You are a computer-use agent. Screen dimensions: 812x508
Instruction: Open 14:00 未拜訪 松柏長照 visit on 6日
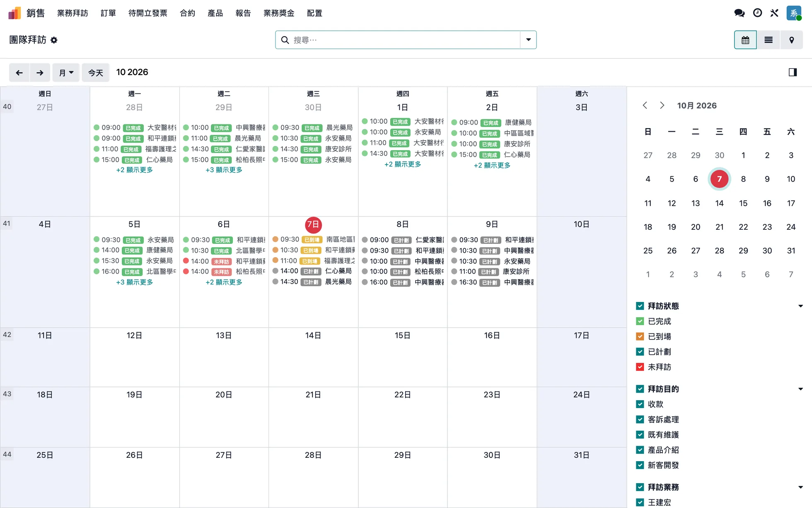point(224,272)
